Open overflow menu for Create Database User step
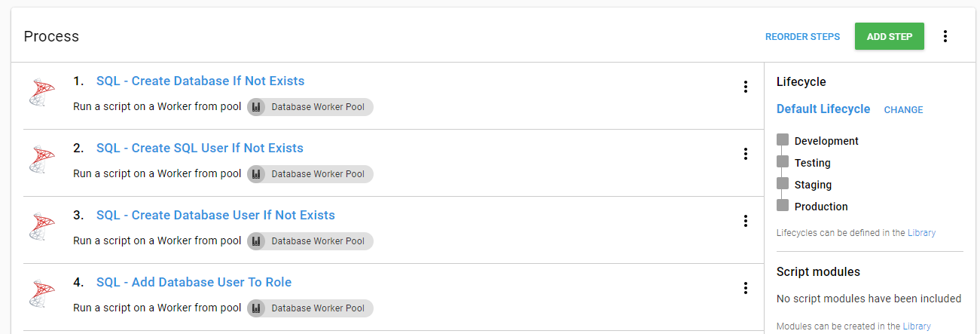This screenshot has width=980, height=334. pyautogui.click(x=746, y=221)
